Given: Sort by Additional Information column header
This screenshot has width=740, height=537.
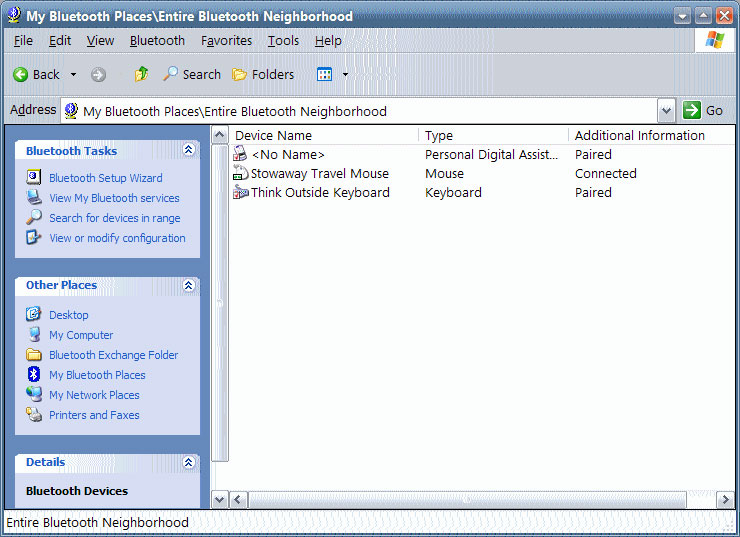Looking at the screenshot, I should coord(652,135).
